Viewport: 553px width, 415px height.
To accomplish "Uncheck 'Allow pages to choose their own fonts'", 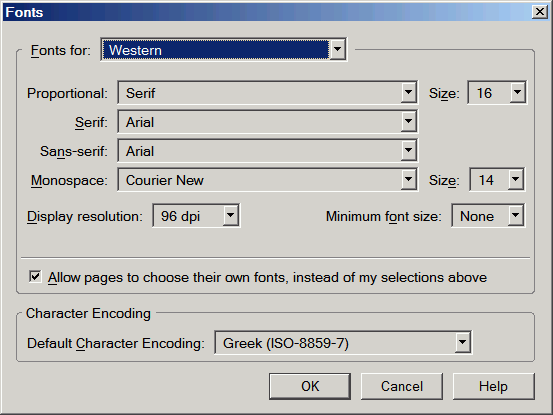I will tap(35, 277).
